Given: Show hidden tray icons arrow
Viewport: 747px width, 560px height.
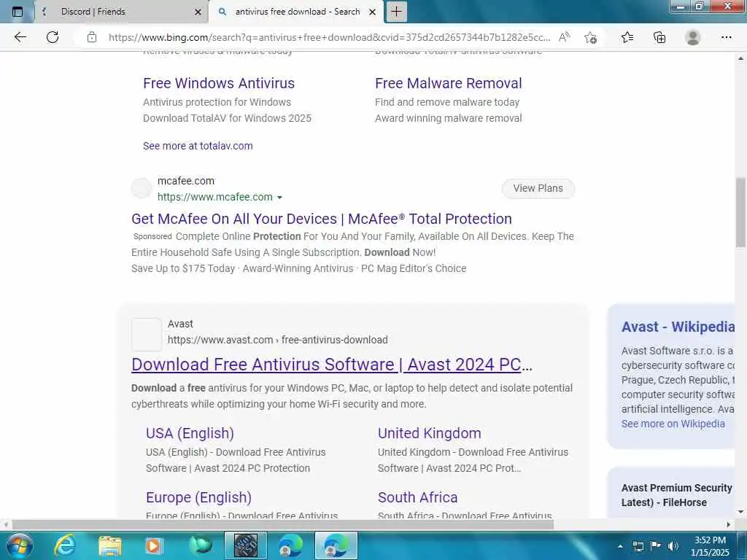Looking at the screenshot, I should (620, 546).
